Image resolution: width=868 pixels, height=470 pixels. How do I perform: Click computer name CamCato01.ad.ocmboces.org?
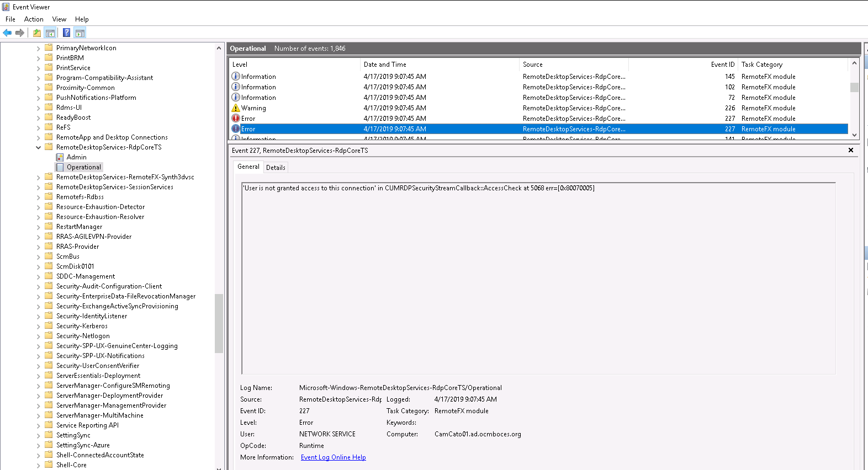(478, 434)
